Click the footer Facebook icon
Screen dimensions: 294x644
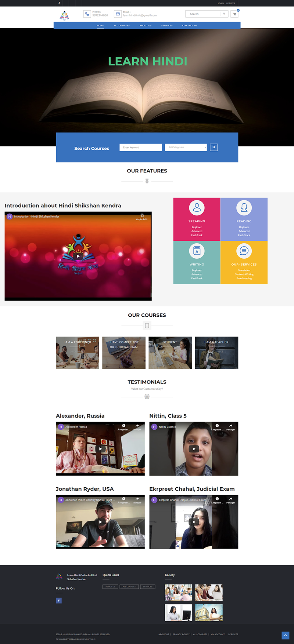pos(59,601)
